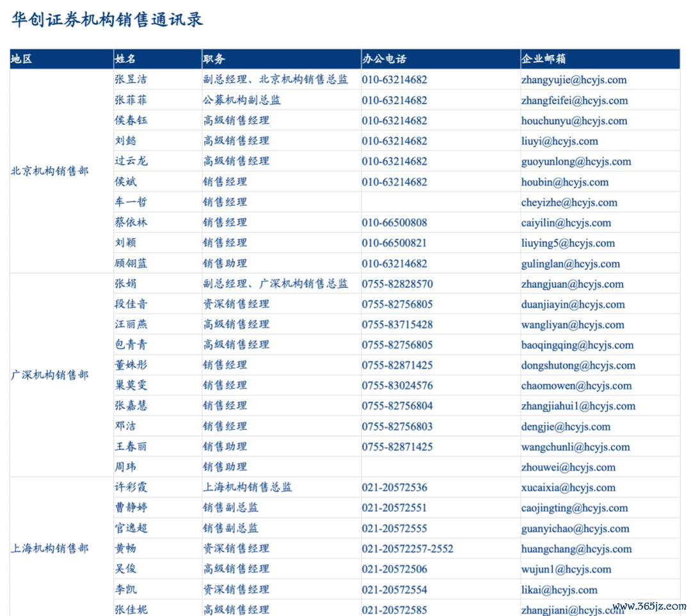Click the phone number 0755-82756803
691x616 pixels.
point(397,427)
